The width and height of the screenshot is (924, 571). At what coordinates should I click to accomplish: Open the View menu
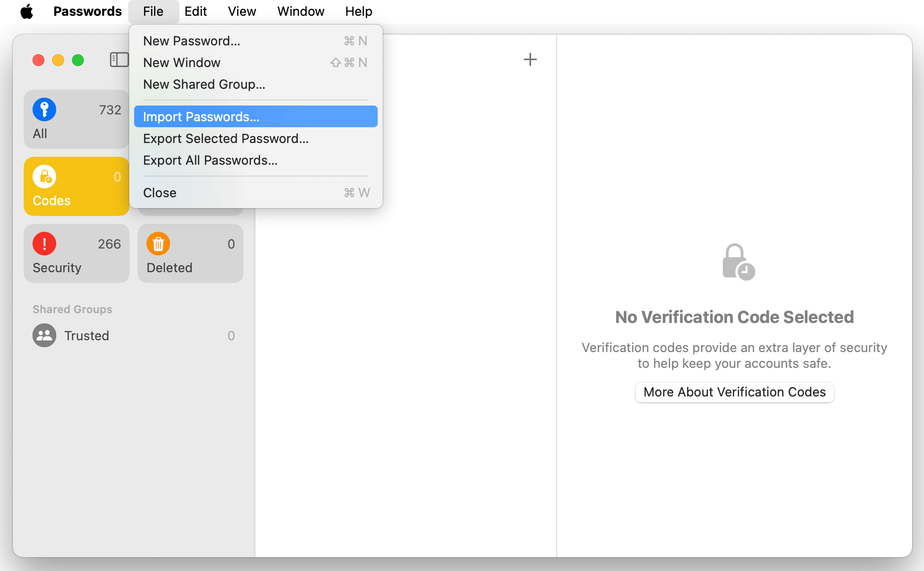click(x=241, y=11)
